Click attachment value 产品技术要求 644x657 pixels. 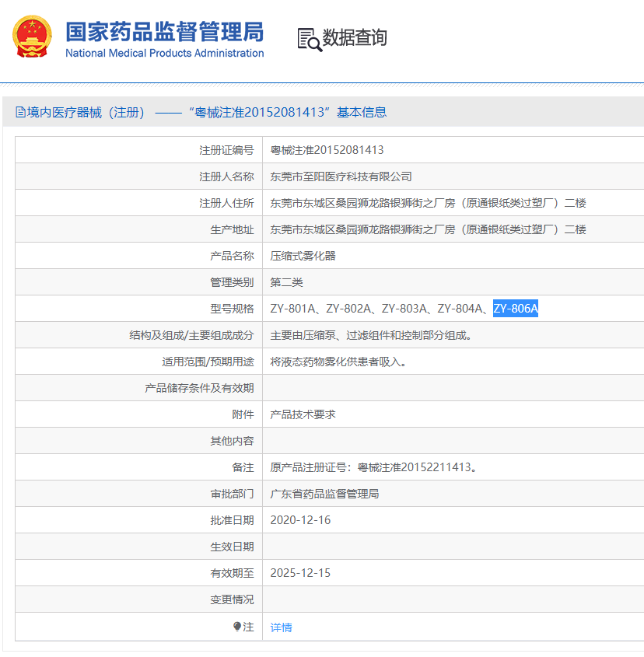tap(303, 414)
